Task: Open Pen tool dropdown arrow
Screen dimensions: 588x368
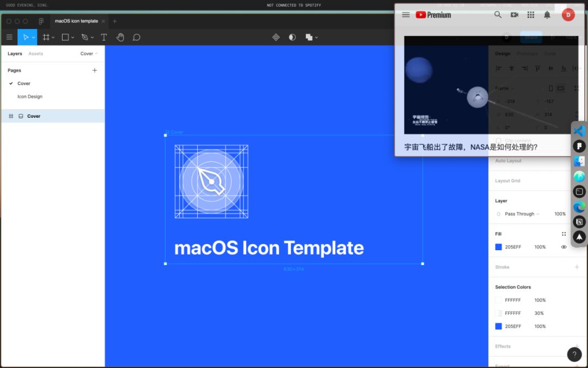Action: click(x=92, y=38)
